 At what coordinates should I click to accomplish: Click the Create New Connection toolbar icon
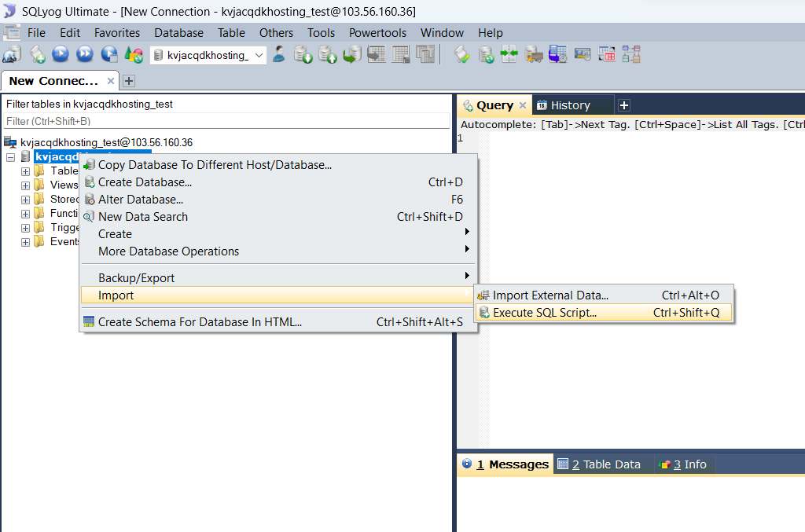coord(12,54)
